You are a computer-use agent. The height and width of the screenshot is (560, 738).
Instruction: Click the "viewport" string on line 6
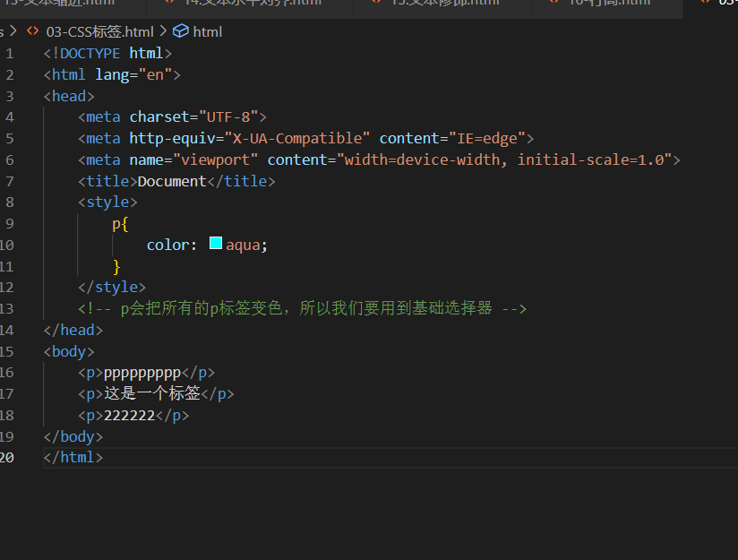pyautogui.click(x=216, y=160)
